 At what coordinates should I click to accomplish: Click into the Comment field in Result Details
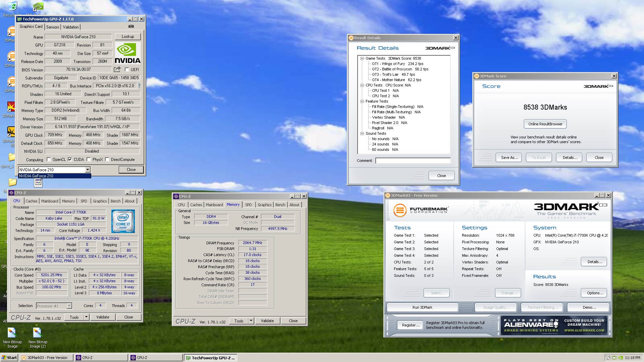[413, 161]
